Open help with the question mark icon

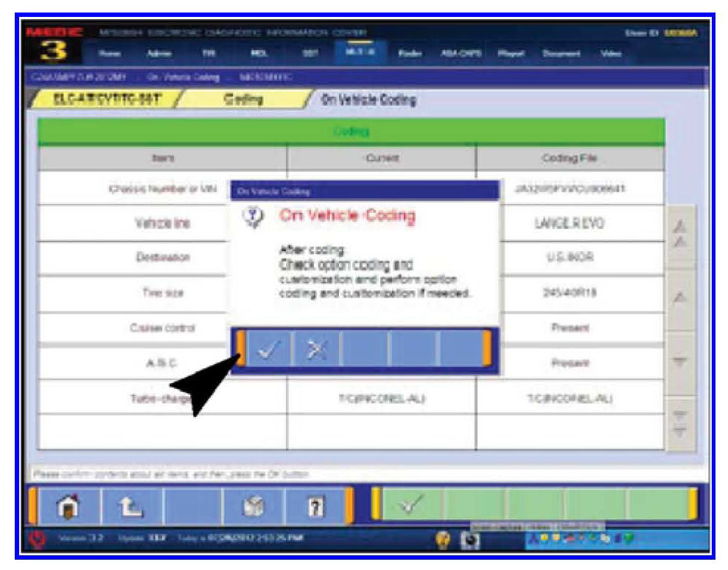pyautogui.click(x=315, y=505)
